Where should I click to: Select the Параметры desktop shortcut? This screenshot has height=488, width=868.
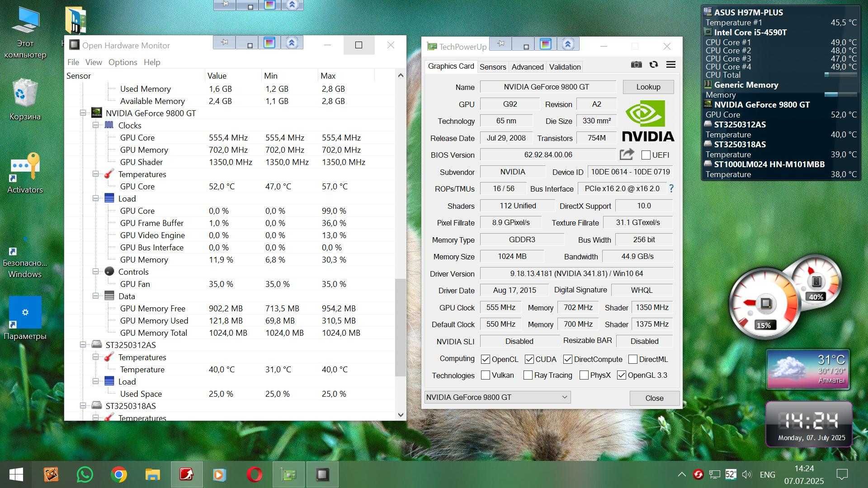point(25,319)
